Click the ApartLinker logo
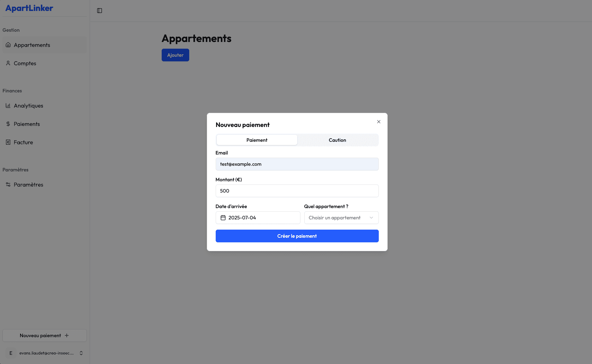592x364 pixels. pos(29,8)
